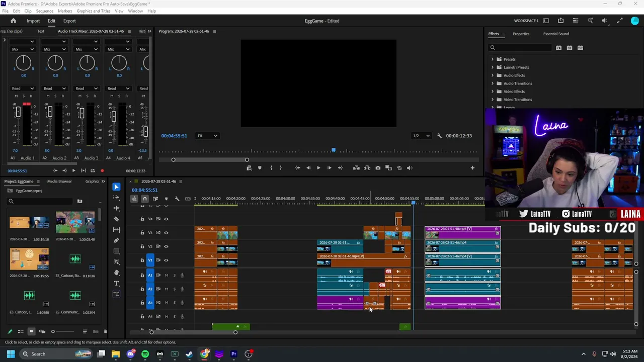Open the Sequence menu
644x362 pixels.
(x=45, y=11)
